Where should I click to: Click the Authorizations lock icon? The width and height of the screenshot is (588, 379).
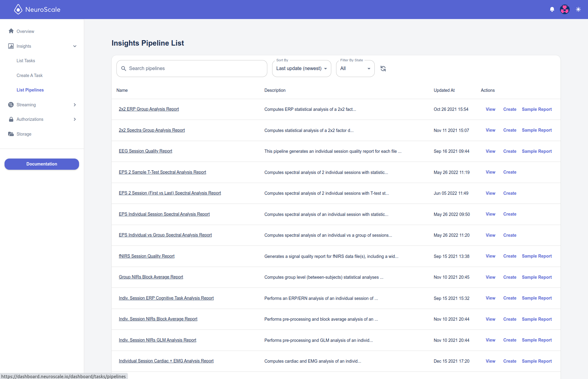(11, 119)
